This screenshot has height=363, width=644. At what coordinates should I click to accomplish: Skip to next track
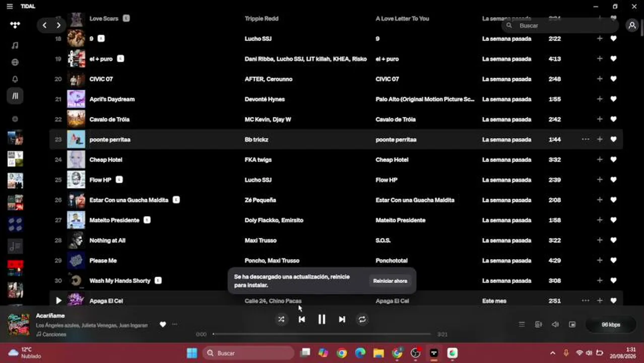[342, 319]
